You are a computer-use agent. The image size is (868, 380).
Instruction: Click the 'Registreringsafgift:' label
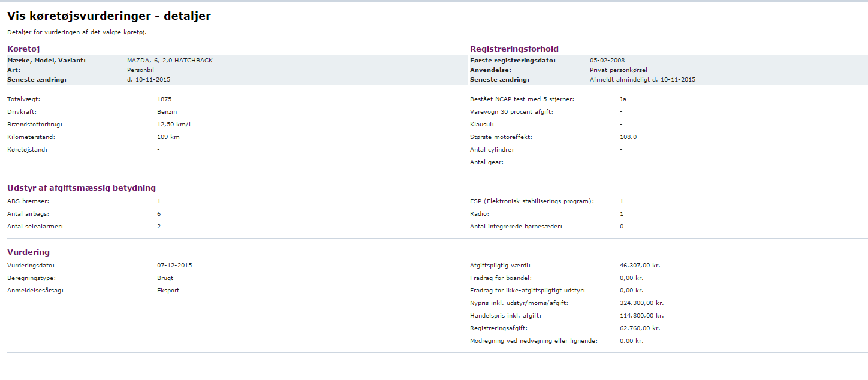click(x=499, y=328)
